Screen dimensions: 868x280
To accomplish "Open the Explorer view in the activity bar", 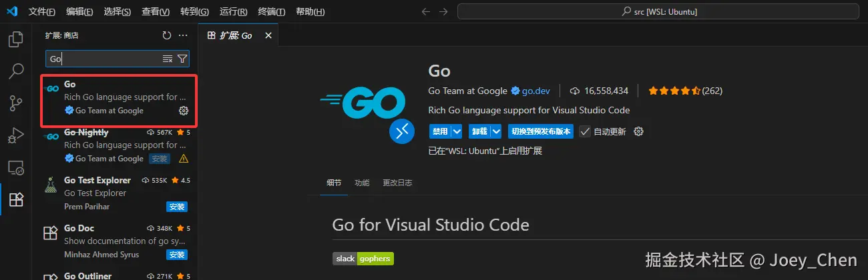I will (15, 39).
